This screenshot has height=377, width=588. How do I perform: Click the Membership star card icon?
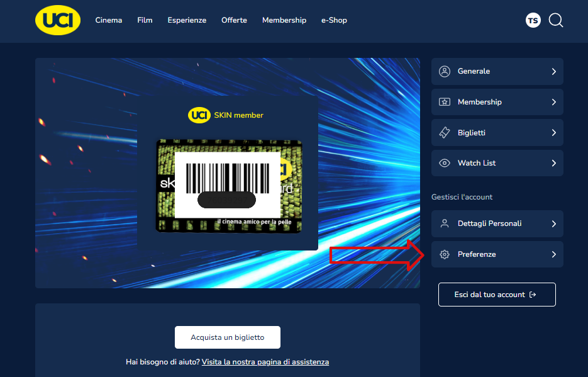click(x=445, y=102)
